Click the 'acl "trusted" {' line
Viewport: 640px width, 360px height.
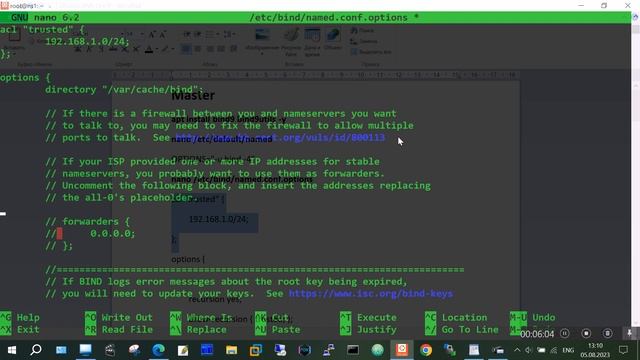(x=42, y=30)
